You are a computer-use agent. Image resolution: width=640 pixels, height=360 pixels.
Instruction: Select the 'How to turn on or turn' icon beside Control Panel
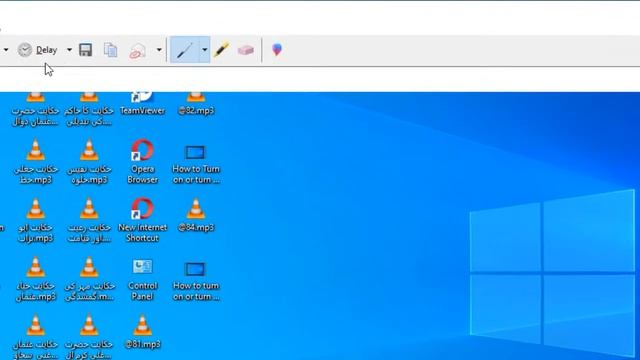click(x=196, y=281)
